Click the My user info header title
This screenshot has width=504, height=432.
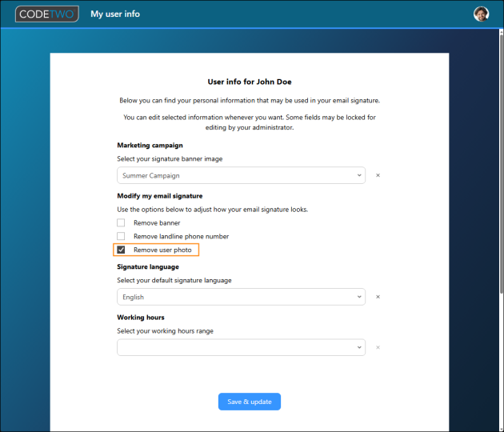point(115,14)
